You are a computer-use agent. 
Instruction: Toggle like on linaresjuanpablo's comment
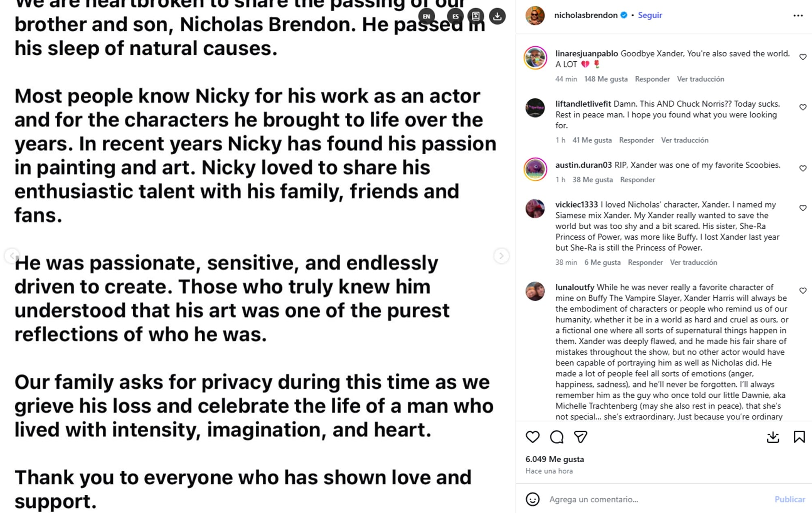803,57
